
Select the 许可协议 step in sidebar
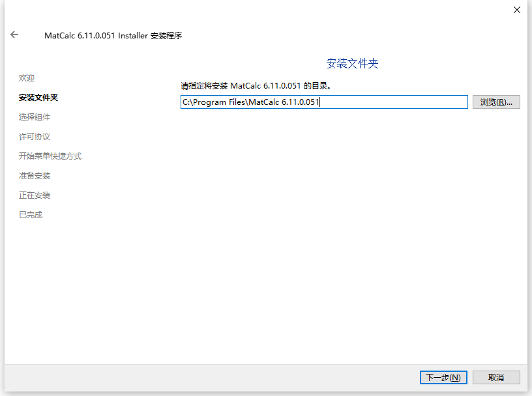click(35, 137)
